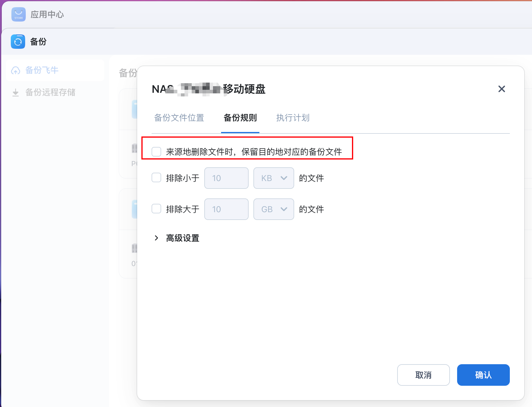Open 备份飞牛 in the sidebar
Screen dimensions: 532x407
(x=55, y=70)
